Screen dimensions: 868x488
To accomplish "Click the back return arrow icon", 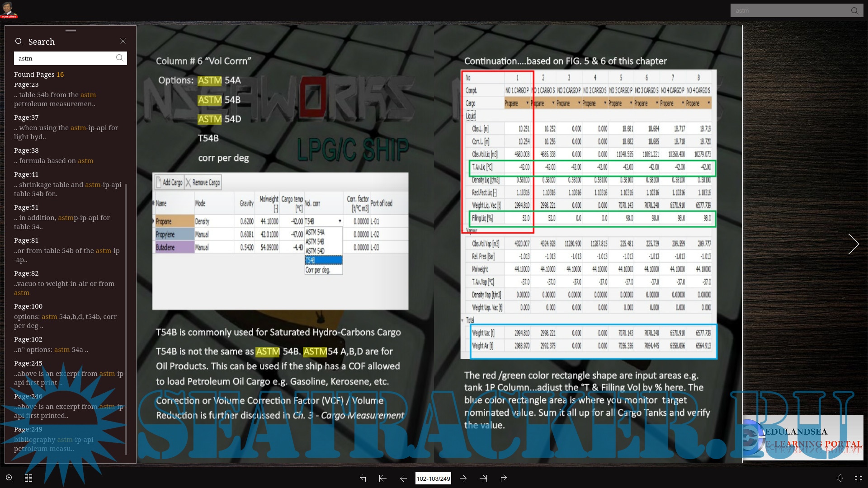I will click(x=363, y=478).
